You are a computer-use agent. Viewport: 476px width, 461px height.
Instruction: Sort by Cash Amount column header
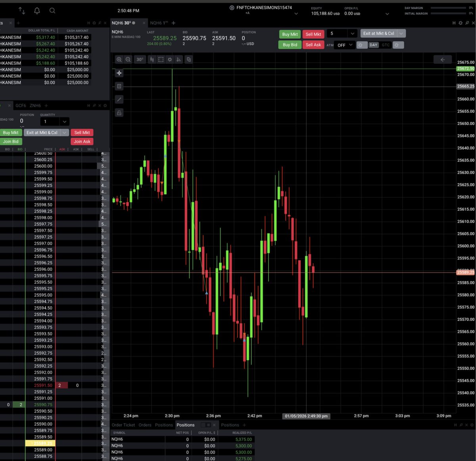[x=77, y=31]
